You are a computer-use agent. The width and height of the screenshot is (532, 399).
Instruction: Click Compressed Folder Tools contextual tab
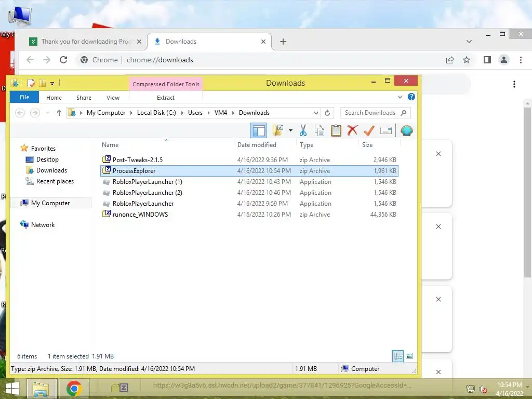tap(166, 84)
